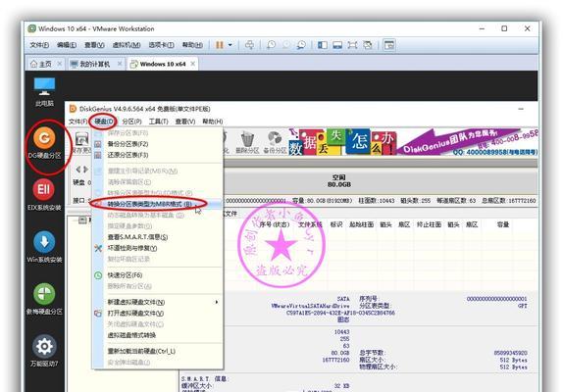Screen dimensions: 563x392
Task: Open VMware 选项卡(T) menu
Action: coord(161,45)
